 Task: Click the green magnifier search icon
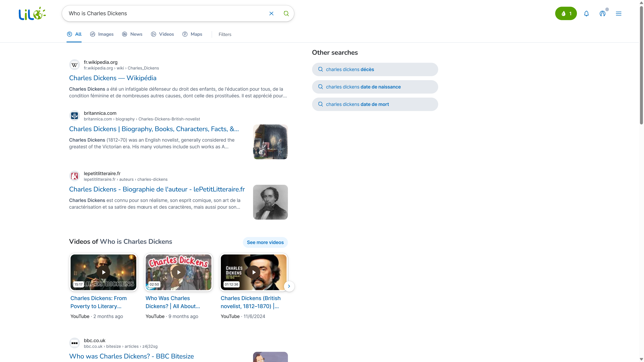(x=286, y=13)
